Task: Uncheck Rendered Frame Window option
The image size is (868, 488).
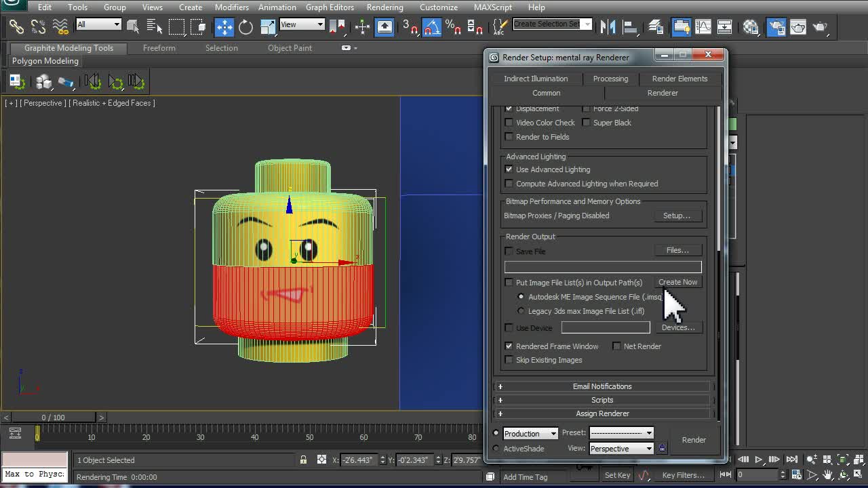Action: coord(509,346)
